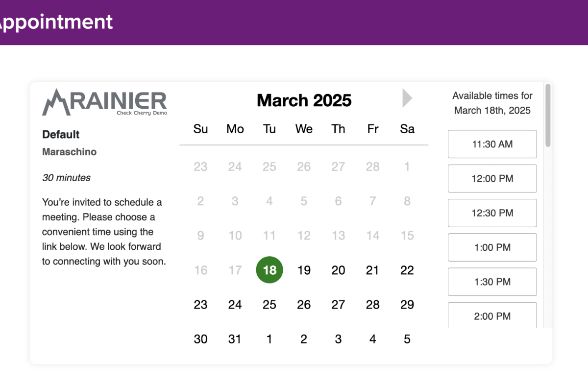
Task: Choose the 12:00 PM time slot
Action: pyautogui.click(x=492, y=179)
